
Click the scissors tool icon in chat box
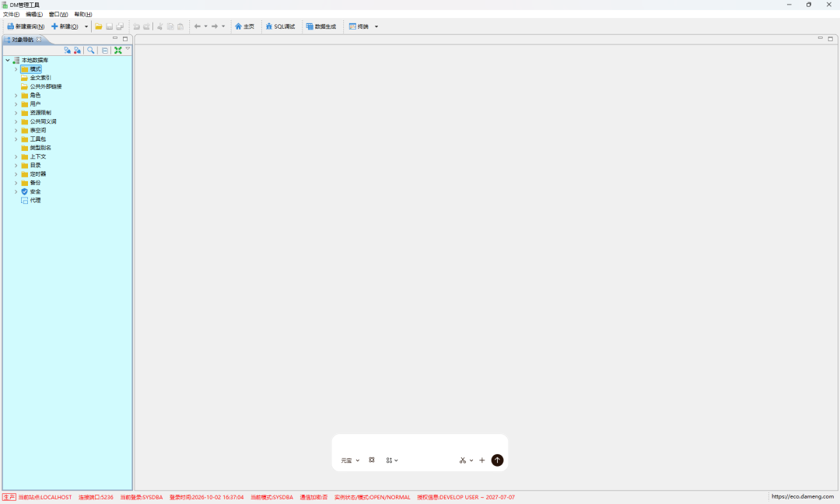pos(463,460)
